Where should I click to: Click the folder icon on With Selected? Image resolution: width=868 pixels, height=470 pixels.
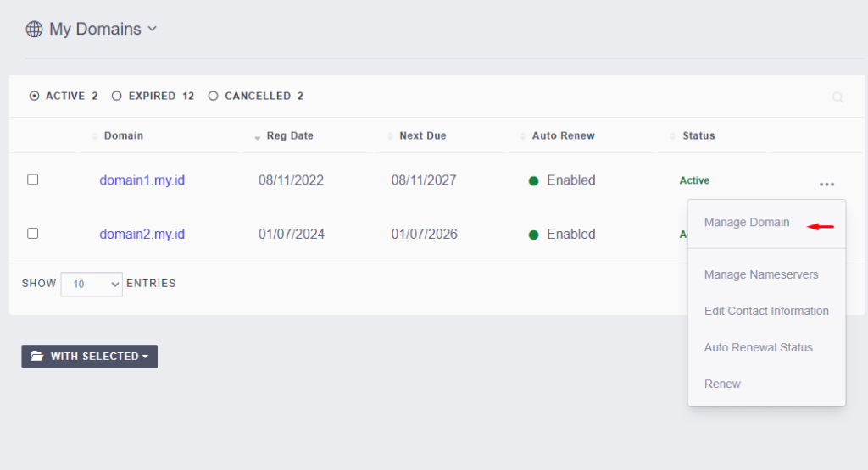[x=36, y=357]
